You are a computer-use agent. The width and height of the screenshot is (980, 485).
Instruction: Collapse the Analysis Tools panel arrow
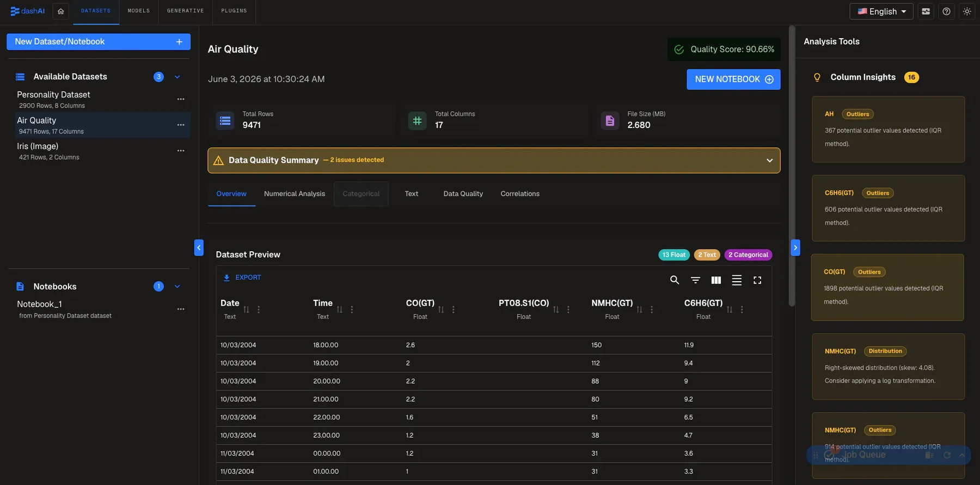[795, 247]
